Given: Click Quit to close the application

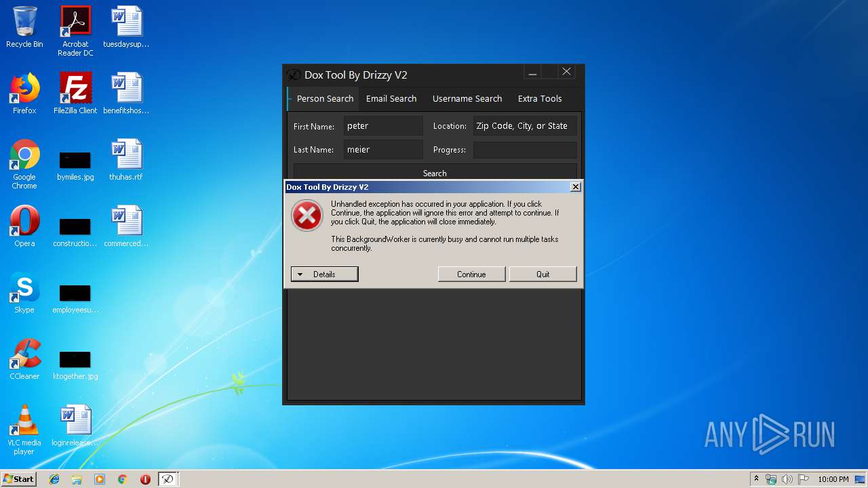Looking at the screenshot, I should click(x=542, y=274).
